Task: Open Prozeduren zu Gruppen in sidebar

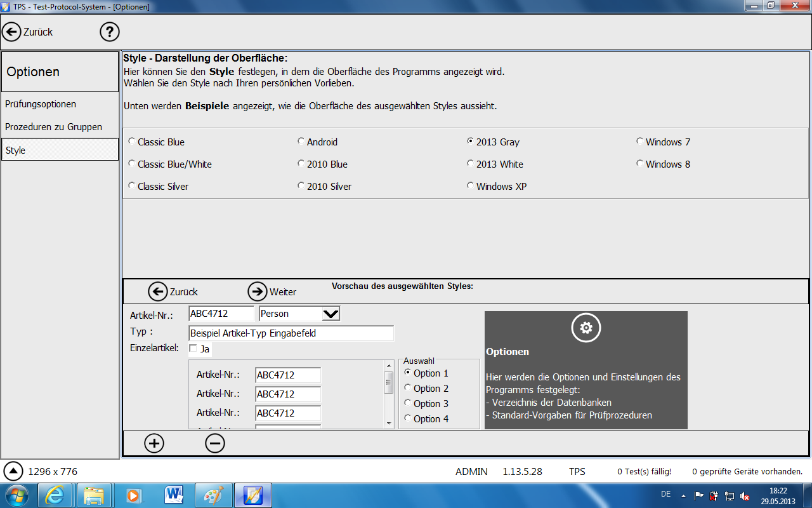Action: point(60,126)
